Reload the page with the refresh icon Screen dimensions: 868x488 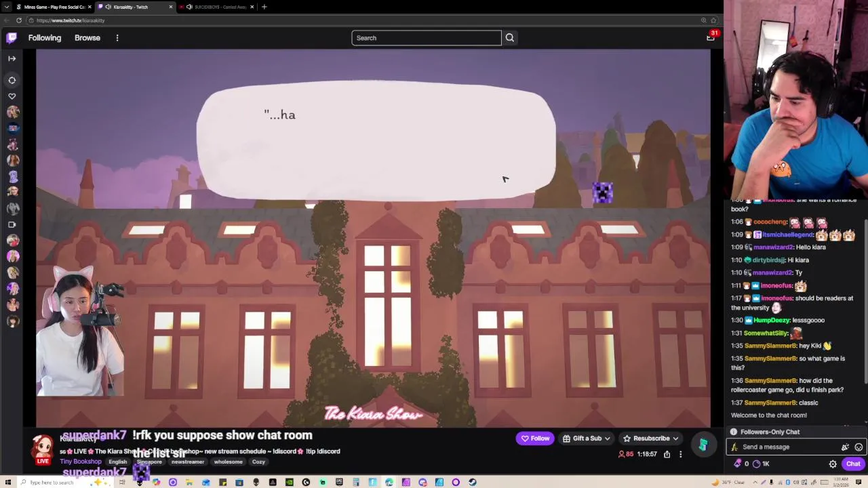click(19, 20)
